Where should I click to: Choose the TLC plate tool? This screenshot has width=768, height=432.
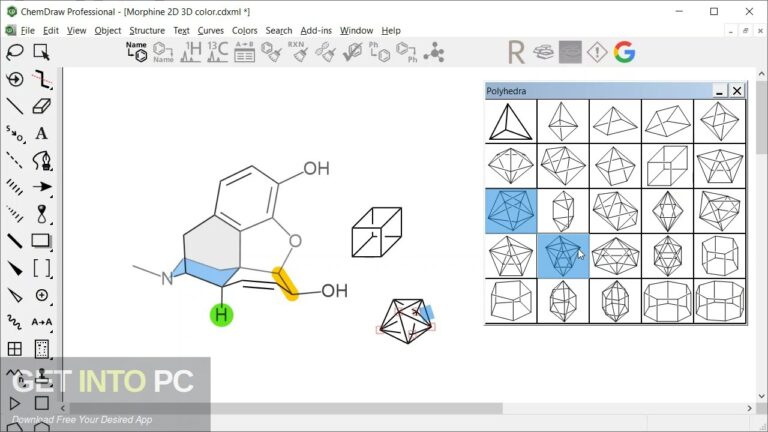click(42, 349)
